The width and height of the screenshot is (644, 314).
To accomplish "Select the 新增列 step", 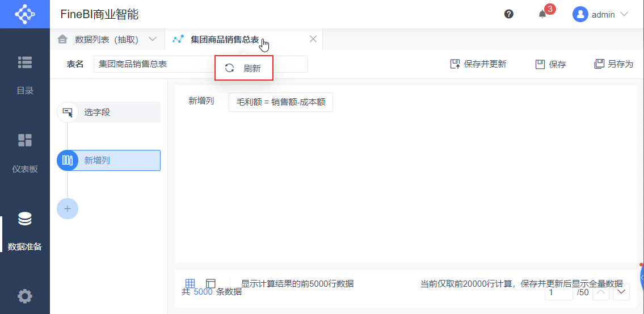I will point(109,160).
